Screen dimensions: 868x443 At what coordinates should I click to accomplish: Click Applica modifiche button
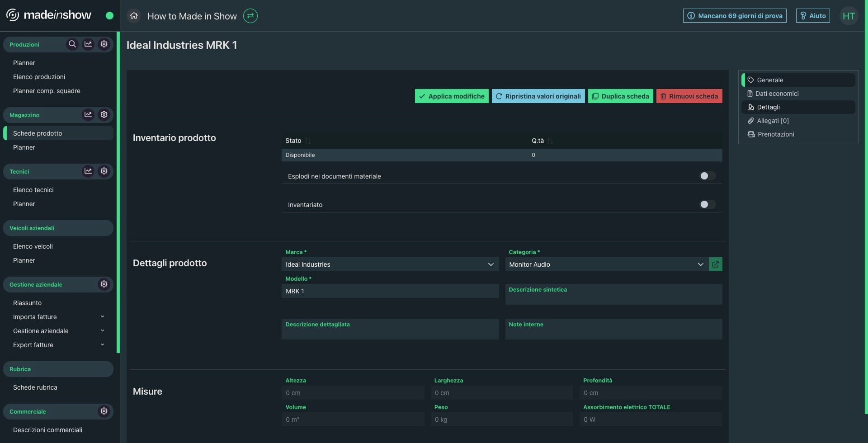click(x=451, y=96)
